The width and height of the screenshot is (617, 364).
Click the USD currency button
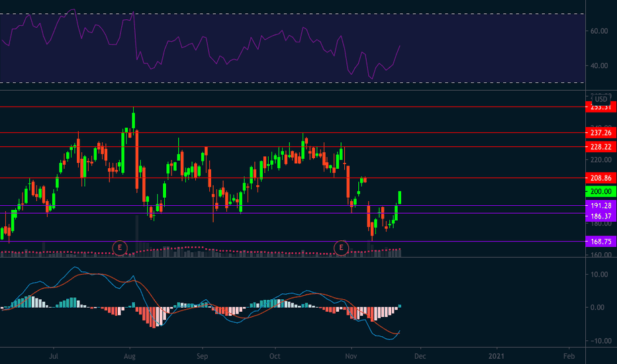(601, 99)
